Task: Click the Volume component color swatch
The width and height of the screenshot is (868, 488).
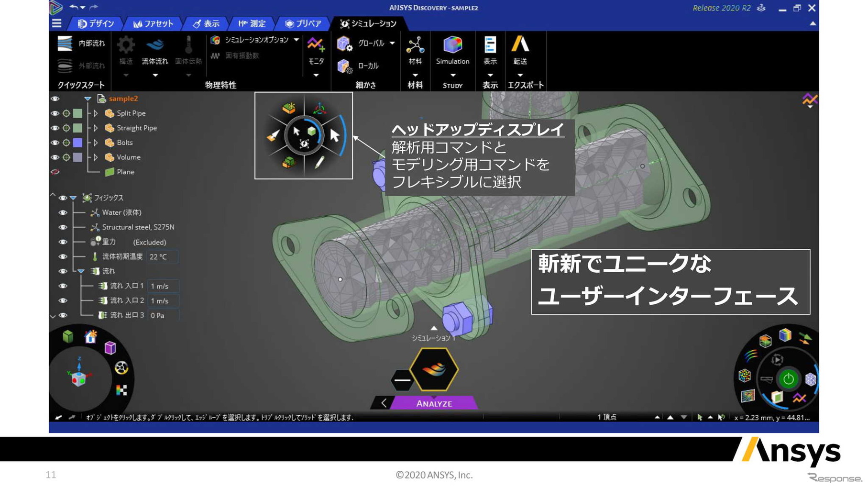Action: coord(77,157)
